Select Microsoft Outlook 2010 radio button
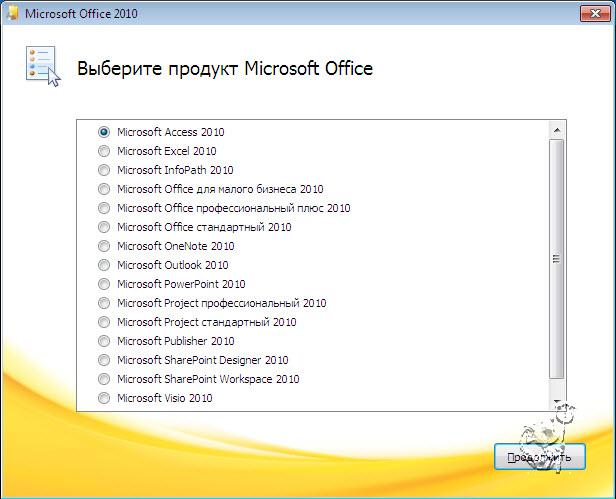 104,265
